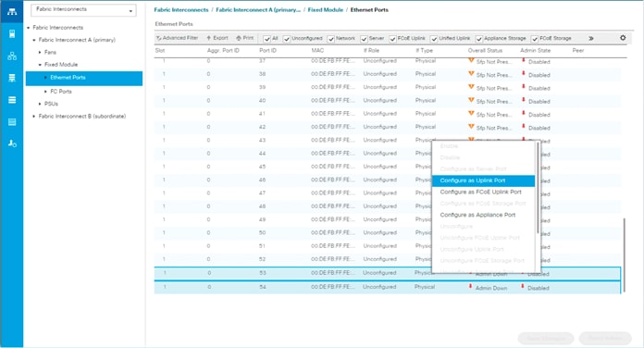Click Unconfigured role in port 39 row
The image size is (644, 348).
380,87
